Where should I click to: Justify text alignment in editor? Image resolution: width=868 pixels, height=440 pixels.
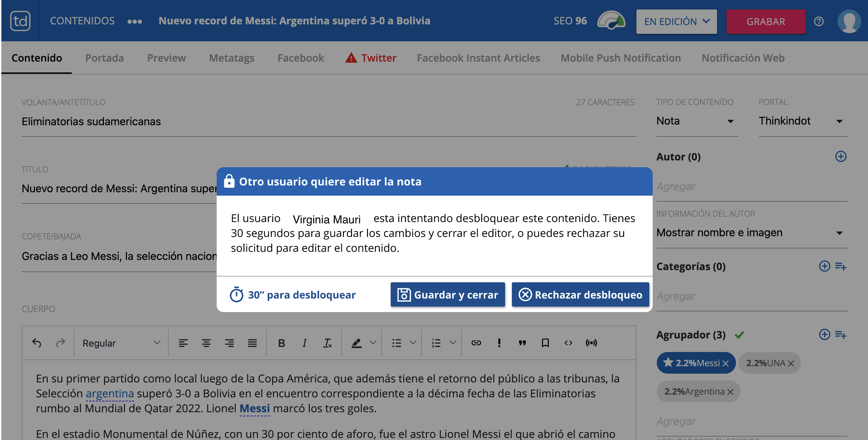point(252,343)
